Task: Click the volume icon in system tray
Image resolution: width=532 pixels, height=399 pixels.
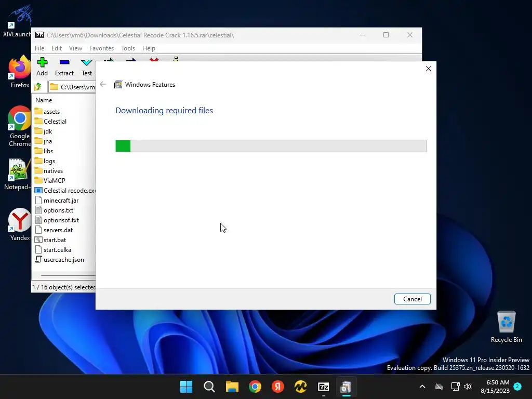Action: 468,387
